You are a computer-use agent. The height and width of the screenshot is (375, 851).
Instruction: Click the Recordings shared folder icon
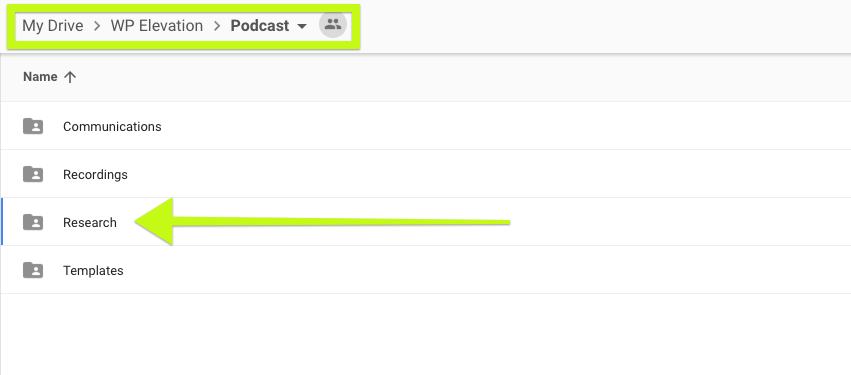point(33,174)
